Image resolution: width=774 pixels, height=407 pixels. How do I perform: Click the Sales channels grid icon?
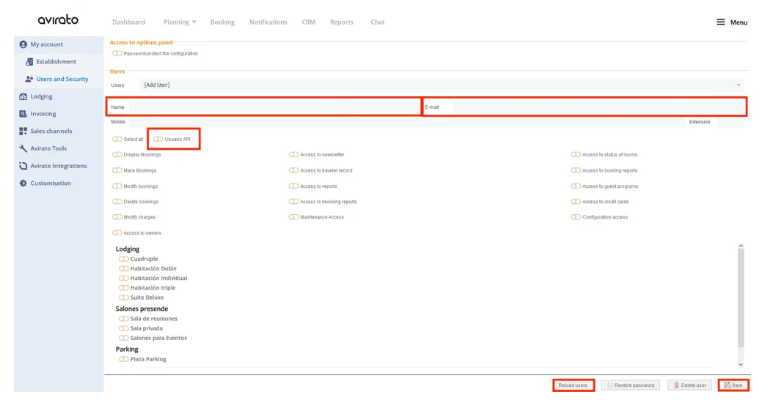[23, 130]
